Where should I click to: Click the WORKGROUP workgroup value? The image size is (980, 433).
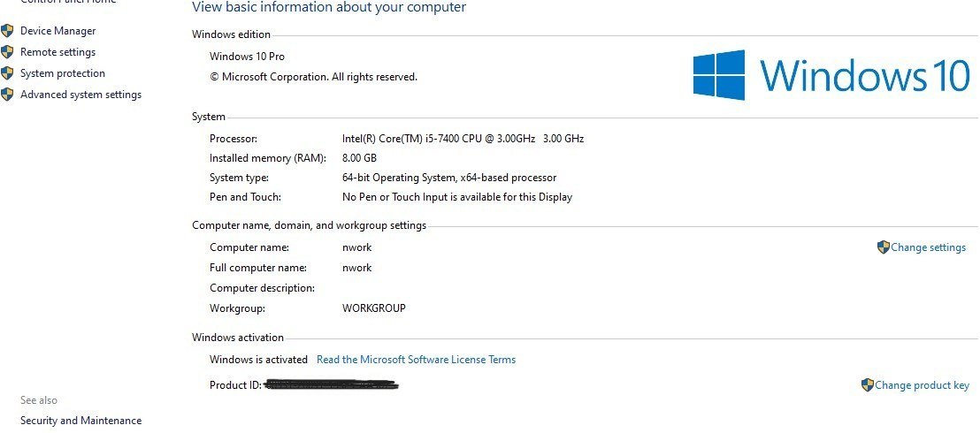tap(374, 308)
